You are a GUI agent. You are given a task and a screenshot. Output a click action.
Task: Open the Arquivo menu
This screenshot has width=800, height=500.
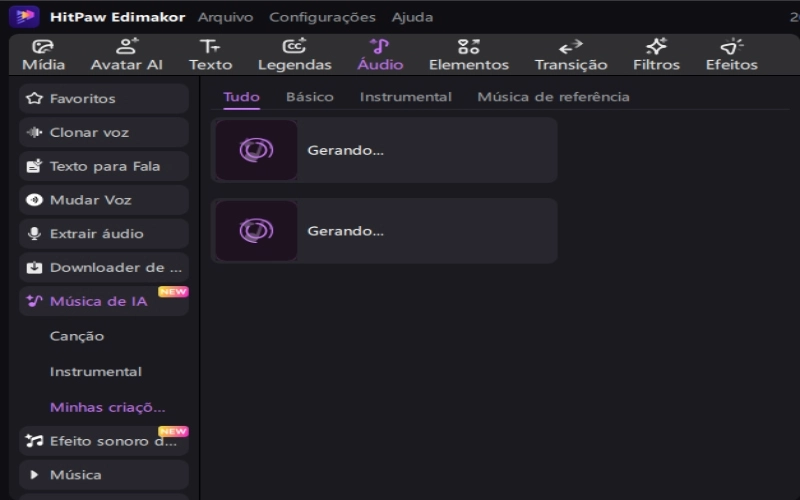(225, 17)
